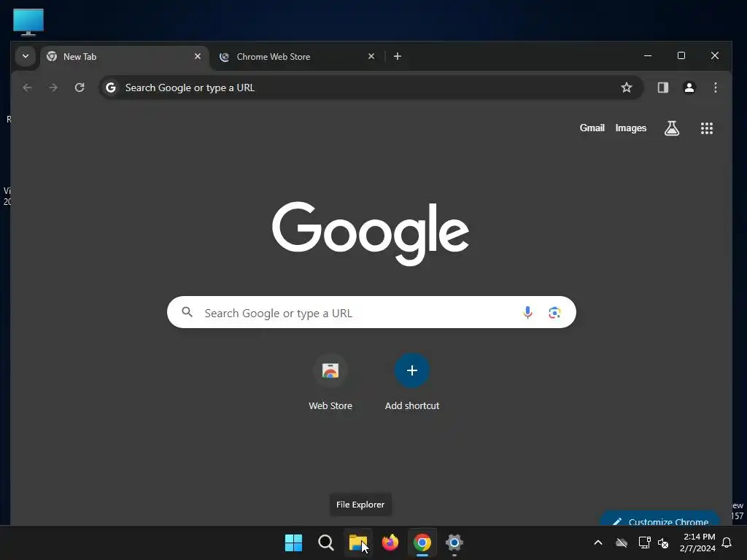Click the muted volume tray icon
747x560 pixels.
(663, 542)
